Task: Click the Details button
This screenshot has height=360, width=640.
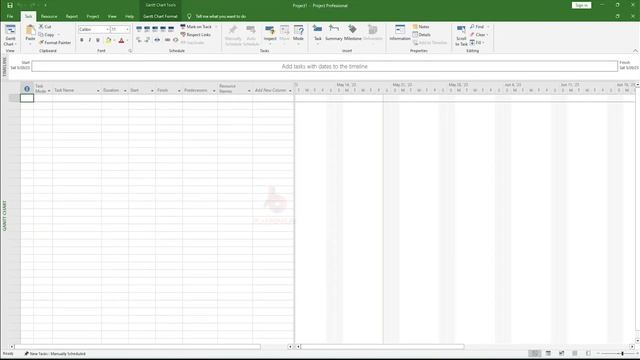Action: (x=422, y=35)
